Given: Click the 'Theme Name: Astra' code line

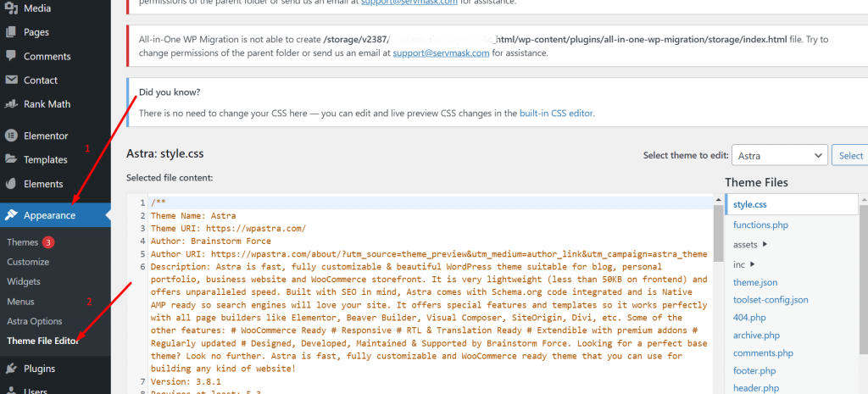Looking at the screenshot, I should tap(193, 216).
